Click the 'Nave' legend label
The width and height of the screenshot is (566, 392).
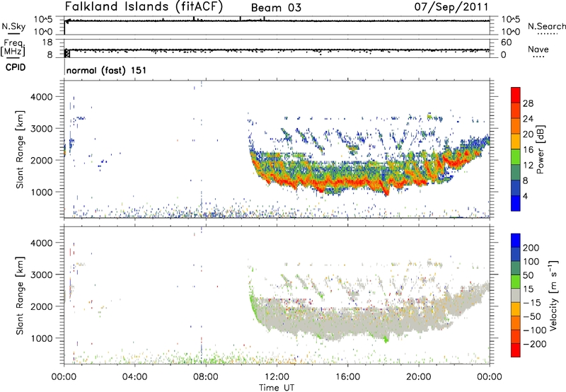[x=538, y=49]
